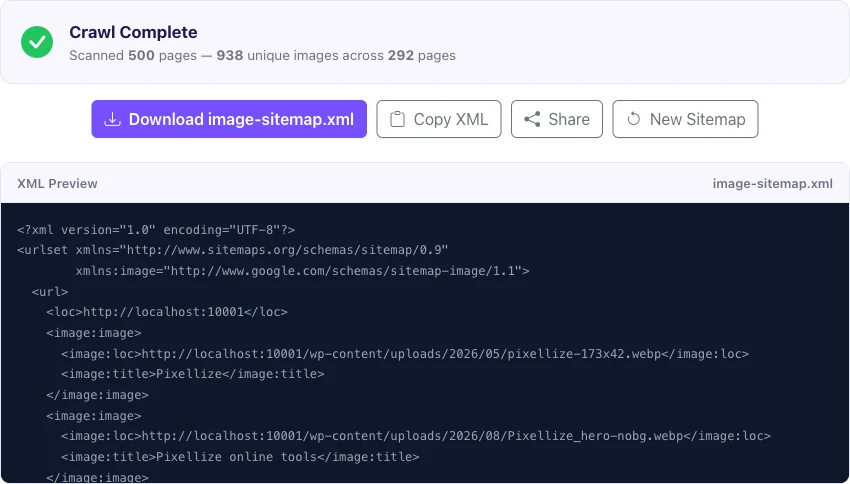
Task: Click the xmlns:image google.com schema line
Action: pyautogui.click(x=302, y=270)
